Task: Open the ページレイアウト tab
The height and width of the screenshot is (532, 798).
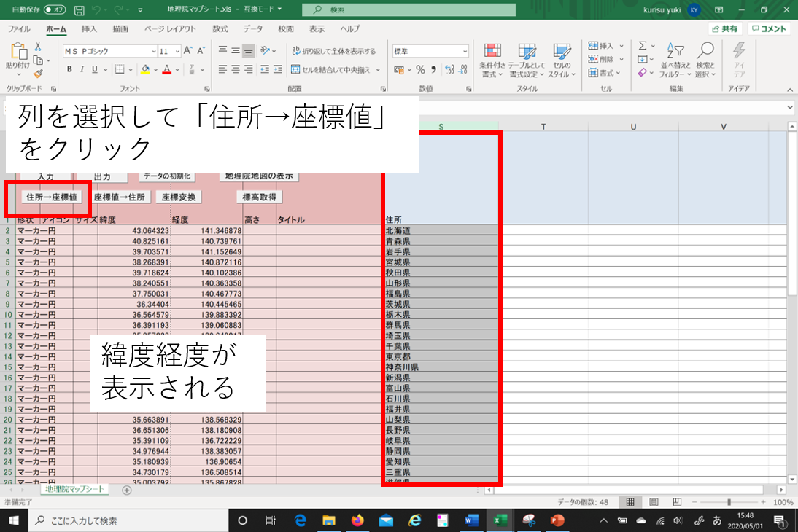Action: (170, 29)
